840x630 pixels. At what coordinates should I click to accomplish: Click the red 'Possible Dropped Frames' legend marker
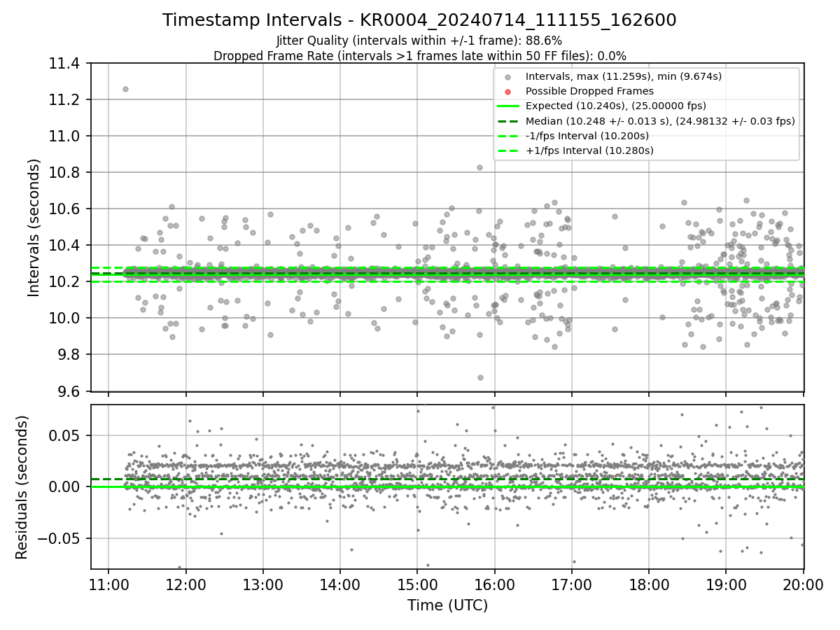(508, 92)
